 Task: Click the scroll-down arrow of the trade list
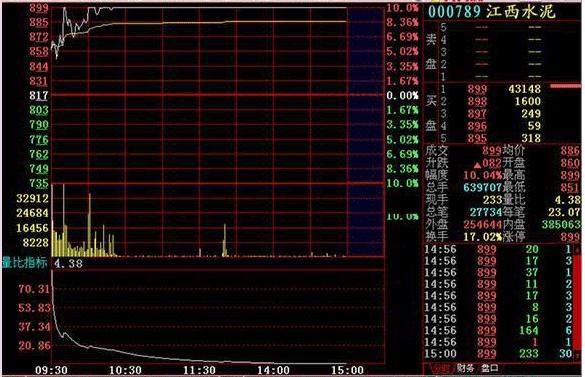pos(578,355)
